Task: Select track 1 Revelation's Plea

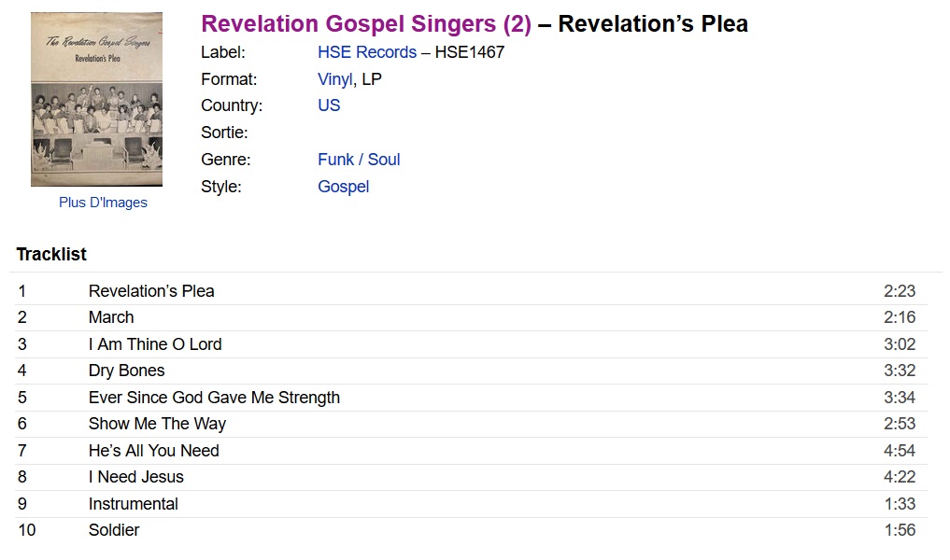Action: pos(471,291)
